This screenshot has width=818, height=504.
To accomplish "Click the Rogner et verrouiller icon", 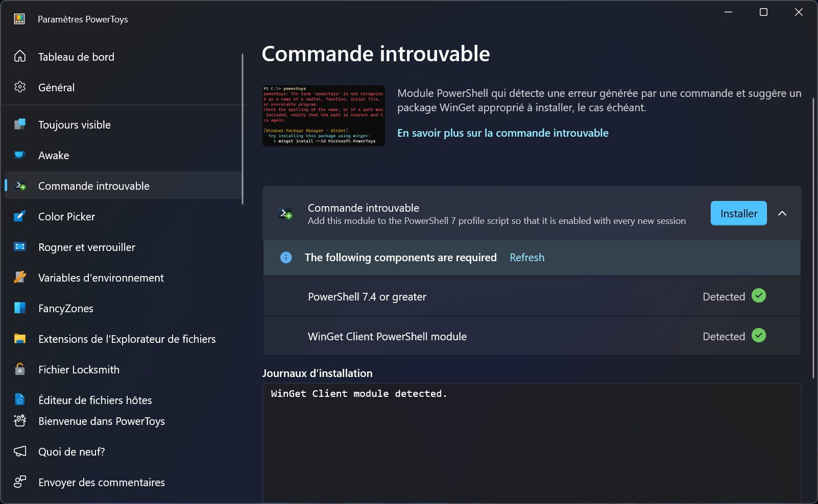I will (x=20, y=247).
